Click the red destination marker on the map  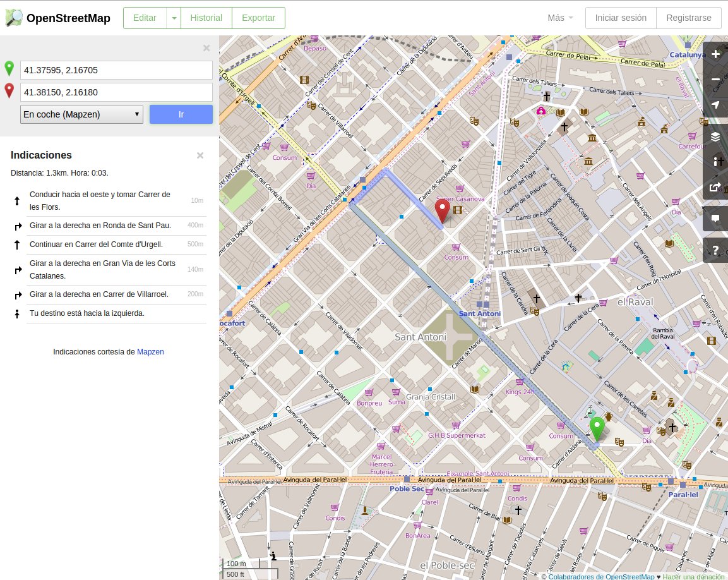pyautogui.click(x=442, y=210)
